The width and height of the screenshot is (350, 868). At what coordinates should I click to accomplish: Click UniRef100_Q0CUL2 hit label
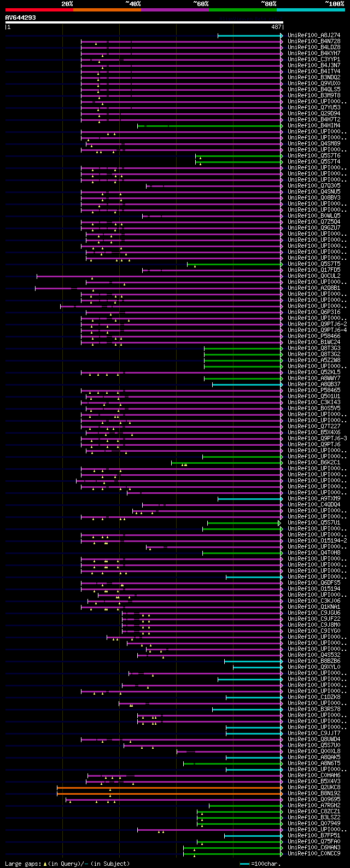tap(314, 276)
